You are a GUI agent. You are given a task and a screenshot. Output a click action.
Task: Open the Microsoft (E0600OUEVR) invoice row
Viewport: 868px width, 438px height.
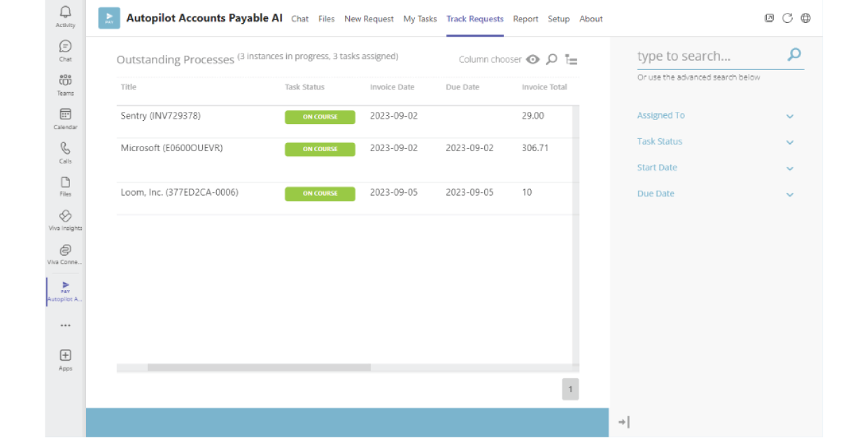(x=172, y=148)
